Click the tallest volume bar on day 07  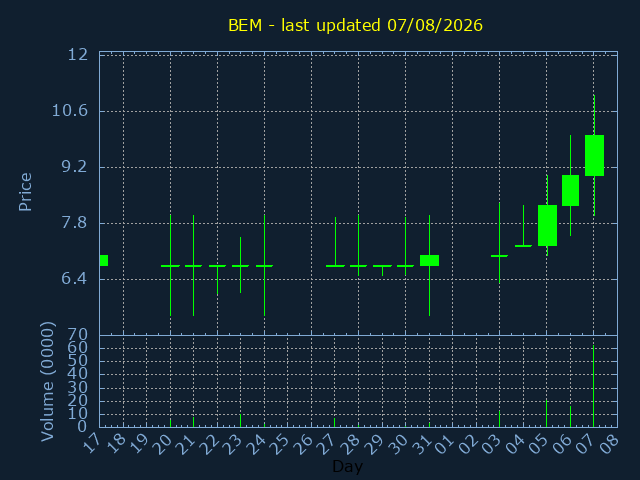[x=593, y=386]
